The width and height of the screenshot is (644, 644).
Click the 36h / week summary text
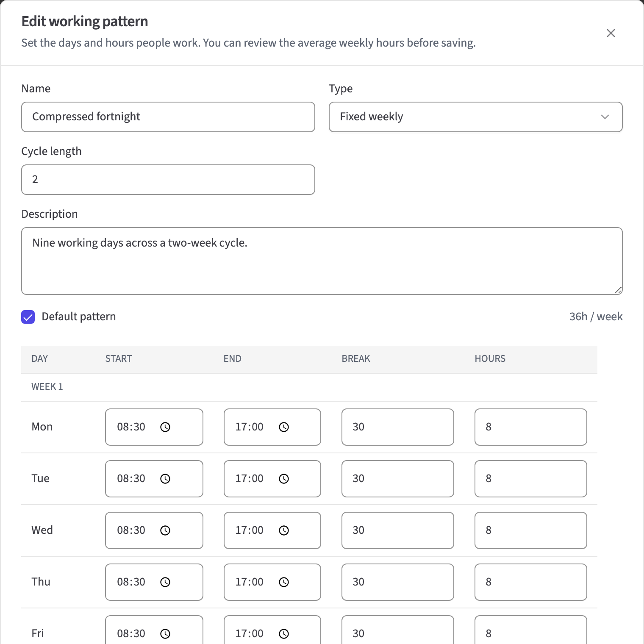click(596, 317)
